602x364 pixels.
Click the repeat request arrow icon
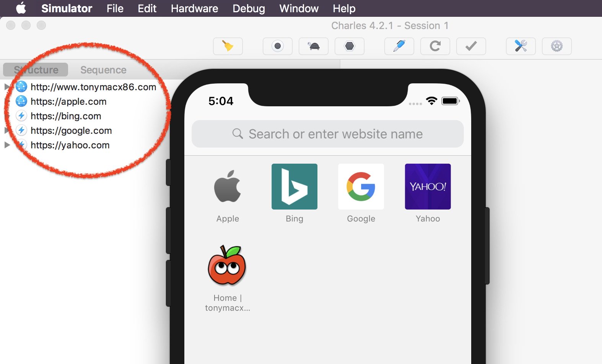[x=435, y=46]
